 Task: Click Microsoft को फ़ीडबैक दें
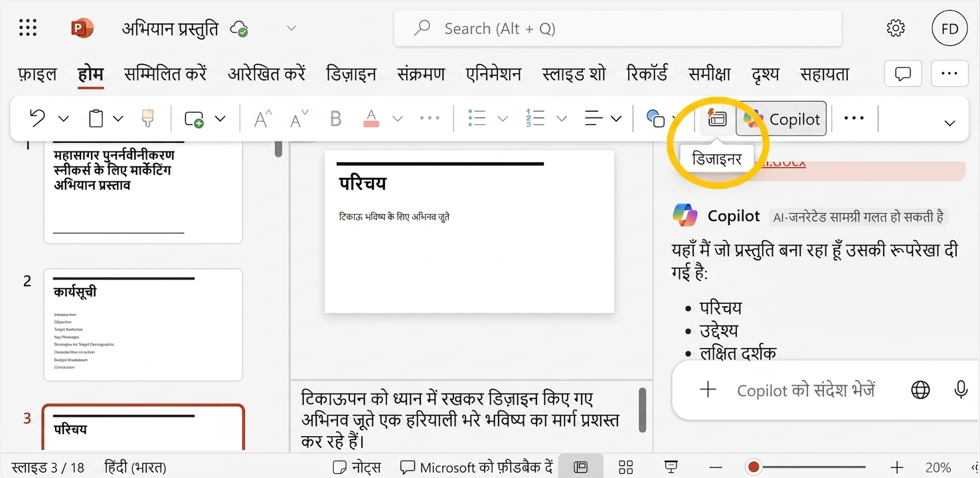pyautogui.click(x=477, y=467)
